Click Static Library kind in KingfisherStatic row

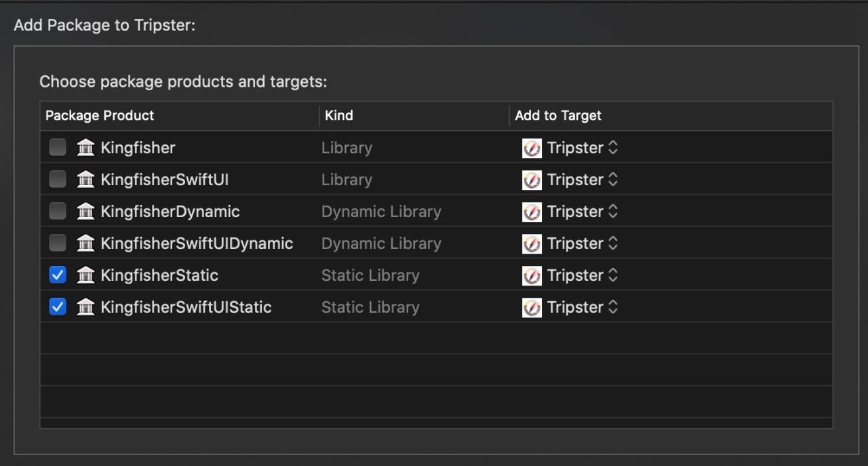click(x=370, y=275)
